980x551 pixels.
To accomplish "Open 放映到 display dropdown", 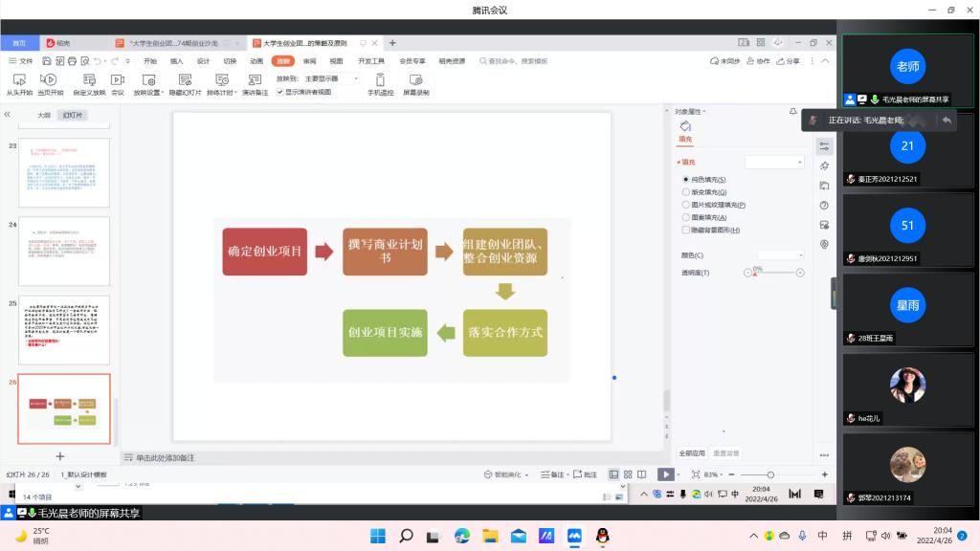I will pos(330,78).
